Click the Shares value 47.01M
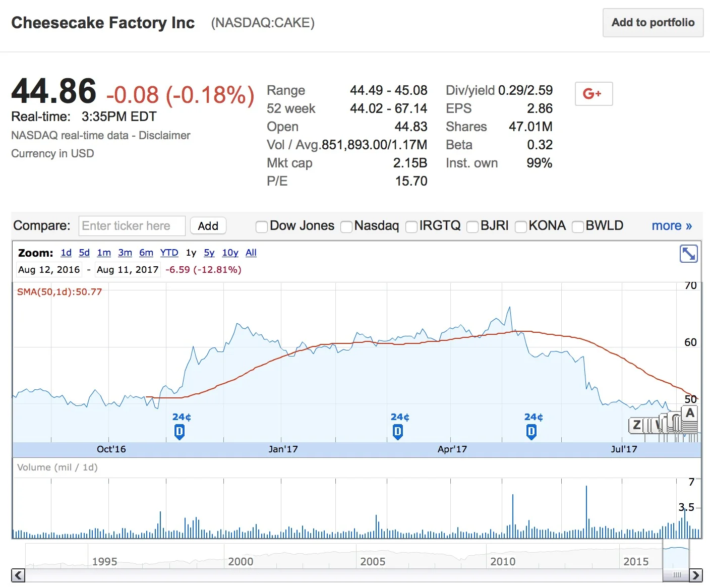Image resolution: width=710 pixels, height=588 pixels. (530, 127)
